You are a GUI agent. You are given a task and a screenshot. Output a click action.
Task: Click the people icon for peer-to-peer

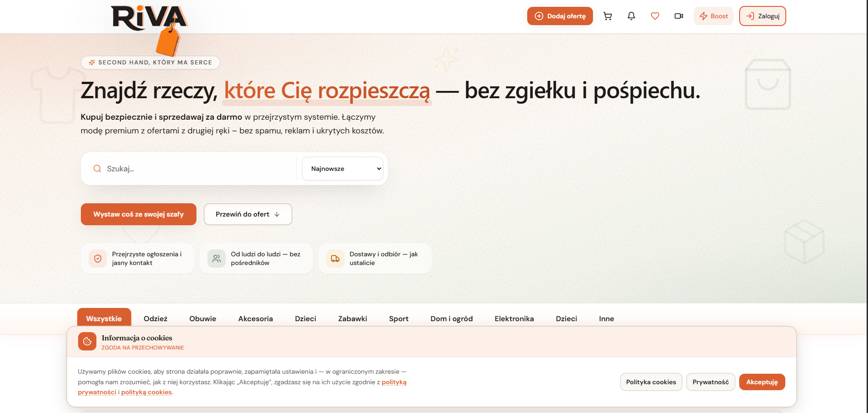point(217,259)
